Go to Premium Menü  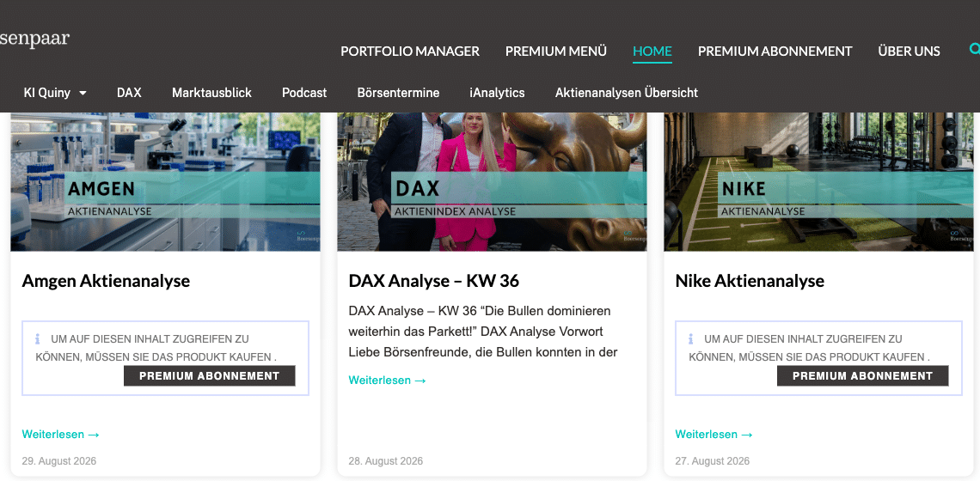pos(555,52)
